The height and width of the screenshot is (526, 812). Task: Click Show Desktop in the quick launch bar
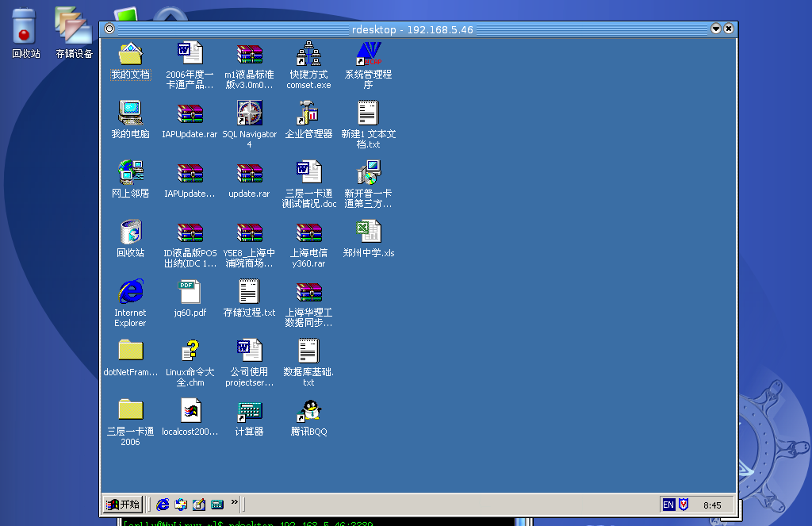(181, 504)
